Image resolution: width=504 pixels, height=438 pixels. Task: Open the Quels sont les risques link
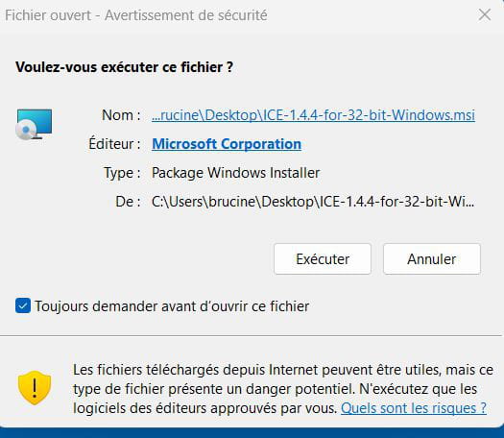(414, 408)
